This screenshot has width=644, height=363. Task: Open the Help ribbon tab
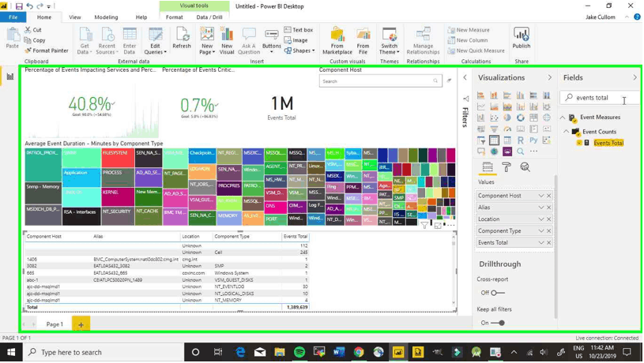click(x=141, y=17)
